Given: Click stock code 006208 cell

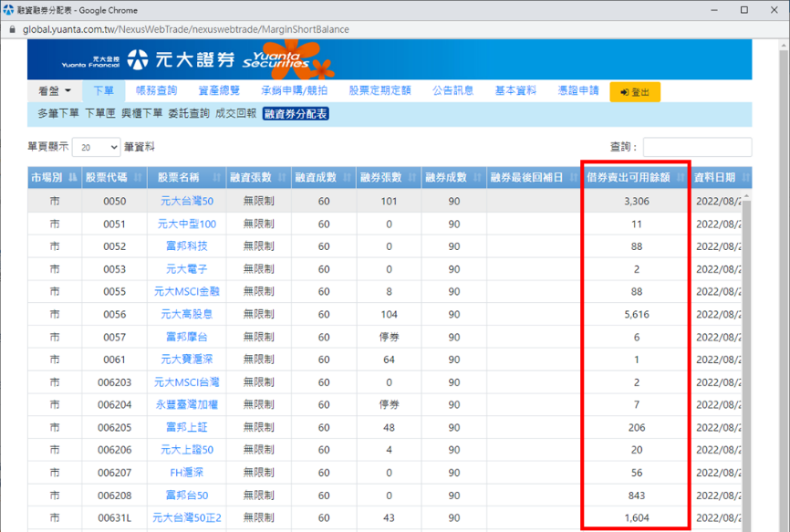Looking at the screenshot, I should tap(114, 495).
